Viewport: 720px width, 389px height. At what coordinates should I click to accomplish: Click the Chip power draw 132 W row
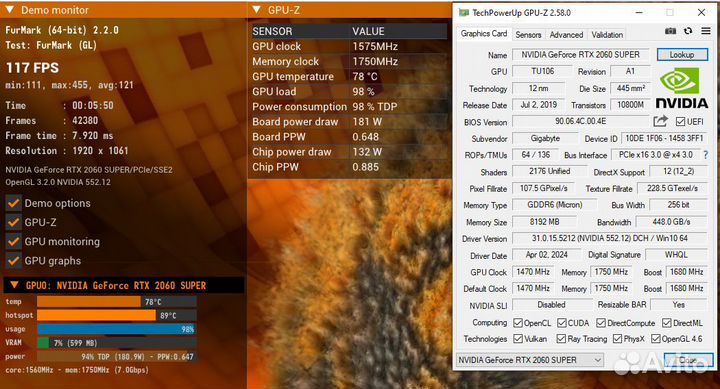tap(349, 152)
